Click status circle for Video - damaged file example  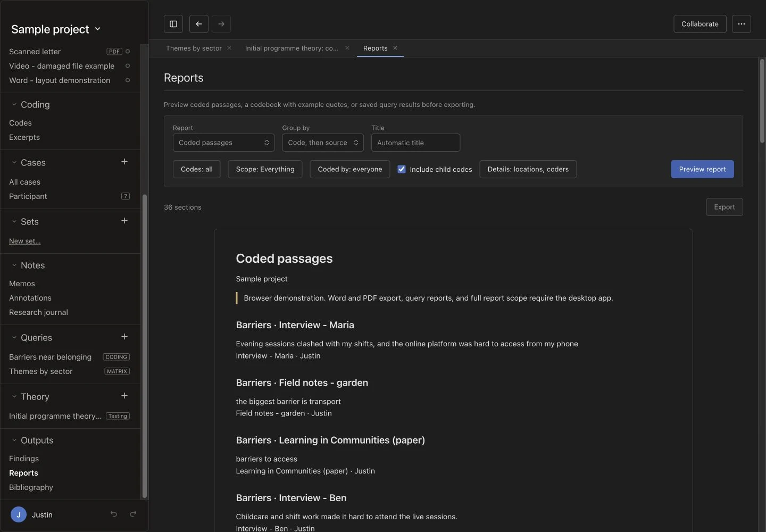coord(128,66)
